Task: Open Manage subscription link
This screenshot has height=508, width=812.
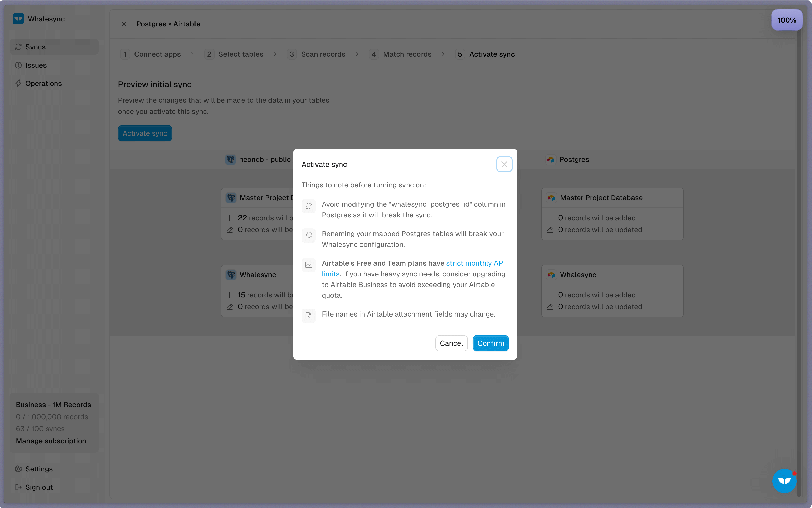Action: click(x=51, y=441)
